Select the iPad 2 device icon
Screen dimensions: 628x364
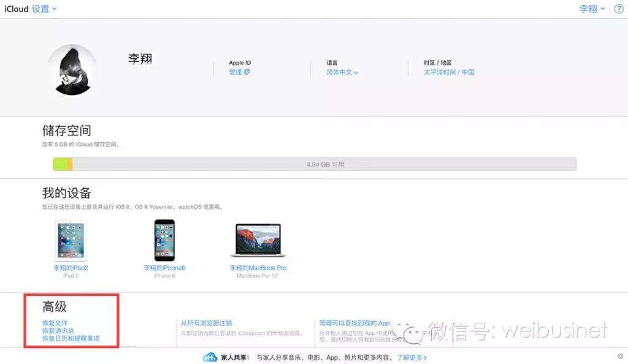click(x=71, y=240)
